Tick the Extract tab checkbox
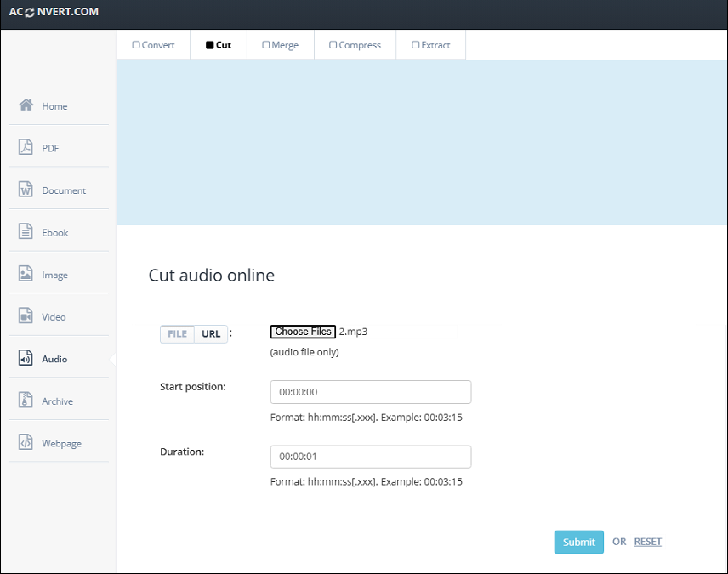Image resolution: width=728 pixels, height=574 pixels. click(x=416, y=45)
